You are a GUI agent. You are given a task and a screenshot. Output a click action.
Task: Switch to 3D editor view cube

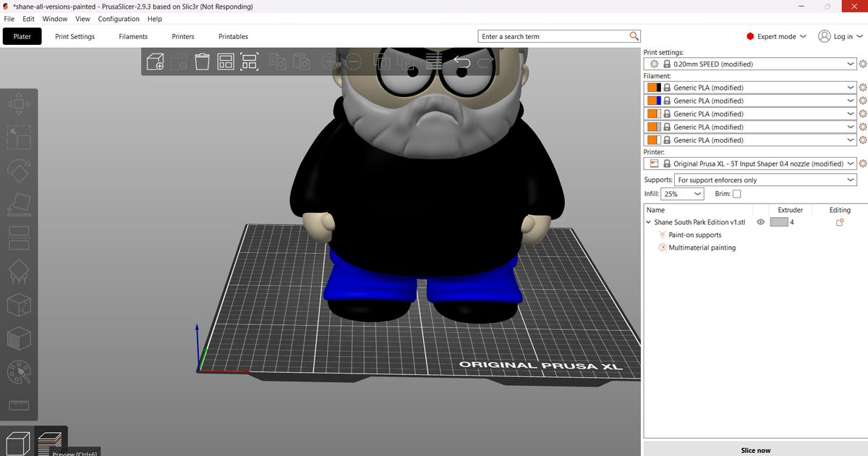coord(17,442)
